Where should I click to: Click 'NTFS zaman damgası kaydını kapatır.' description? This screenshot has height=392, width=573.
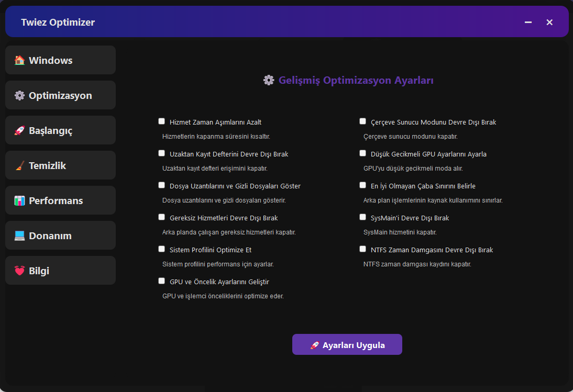417,264
